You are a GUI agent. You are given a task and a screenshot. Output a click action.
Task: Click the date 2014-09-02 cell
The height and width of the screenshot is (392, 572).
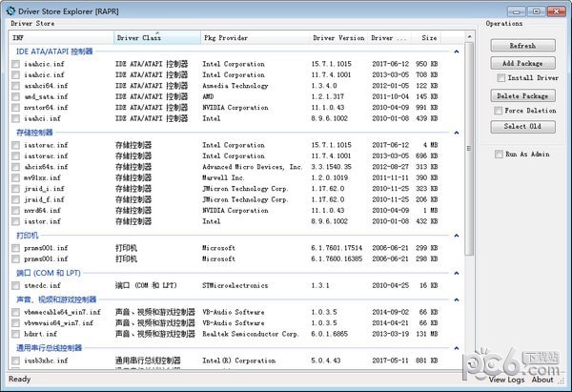point(390,312)
